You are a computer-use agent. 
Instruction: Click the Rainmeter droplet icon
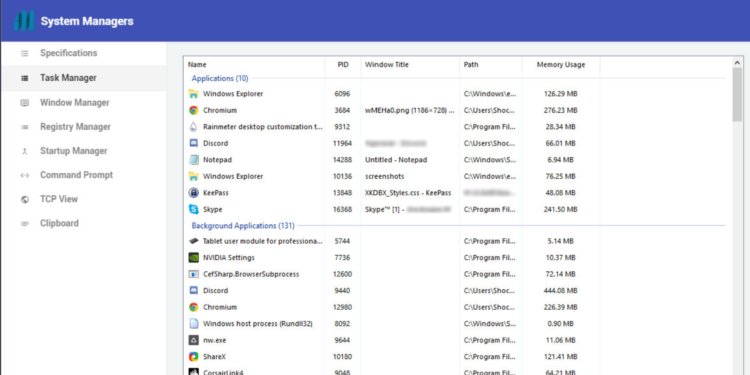tap(193, 127)
